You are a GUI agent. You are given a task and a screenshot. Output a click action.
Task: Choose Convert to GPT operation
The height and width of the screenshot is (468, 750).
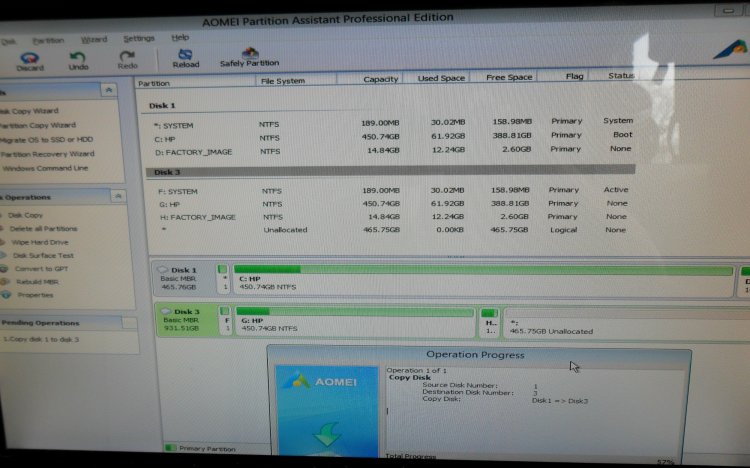coord(41,269)
